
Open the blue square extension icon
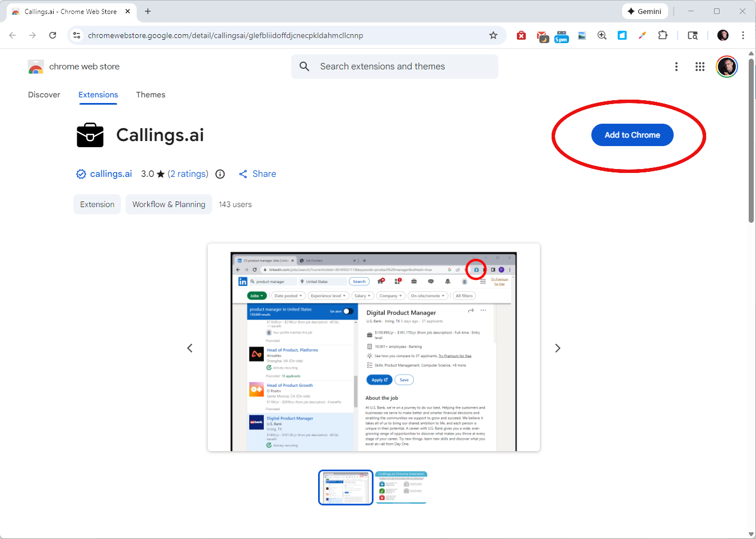pyautogui.click(x=622, y=35)
